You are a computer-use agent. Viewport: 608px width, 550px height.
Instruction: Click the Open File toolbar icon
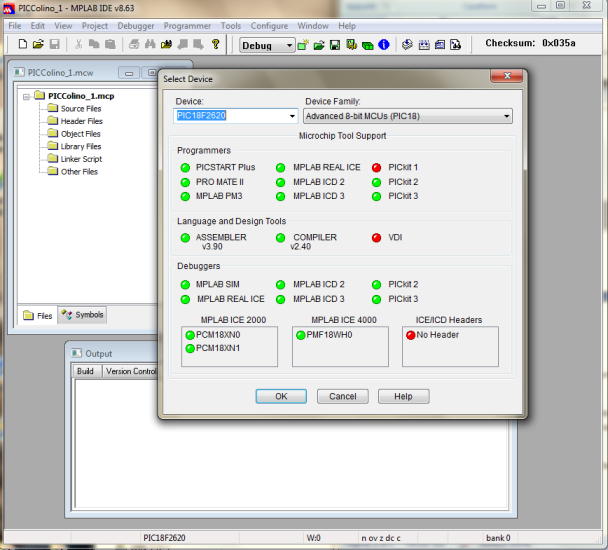pyautogui.click(x=38, y=44)
